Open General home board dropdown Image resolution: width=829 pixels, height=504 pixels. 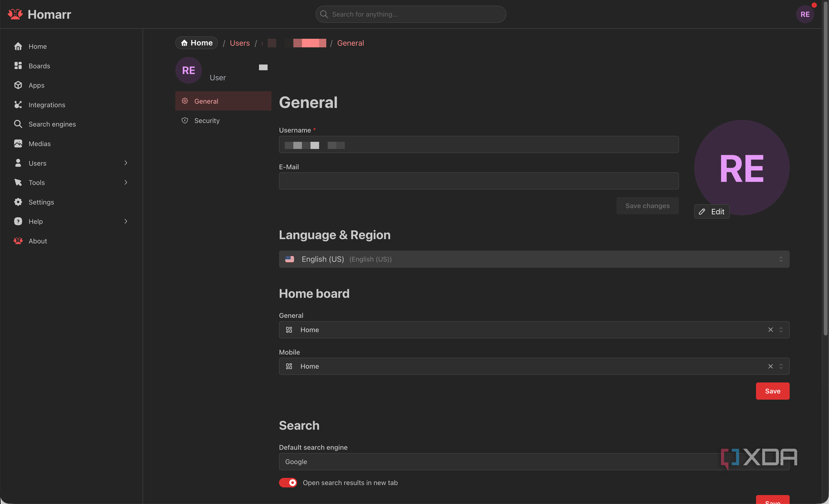tap(534, 330)
